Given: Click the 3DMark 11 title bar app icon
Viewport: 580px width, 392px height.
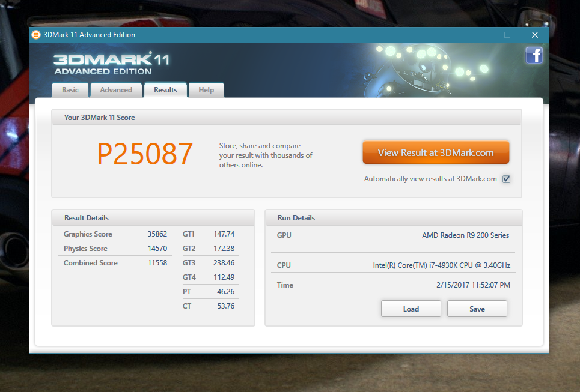Looking at the screenshot, I should (x=36, y=35).
